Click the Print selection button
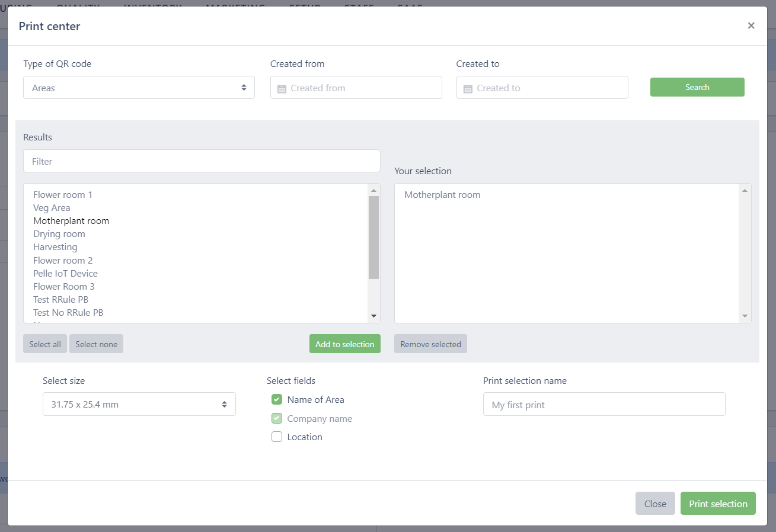Image resolution: width=776 pixels, height=532 pixels. (717, 504)
